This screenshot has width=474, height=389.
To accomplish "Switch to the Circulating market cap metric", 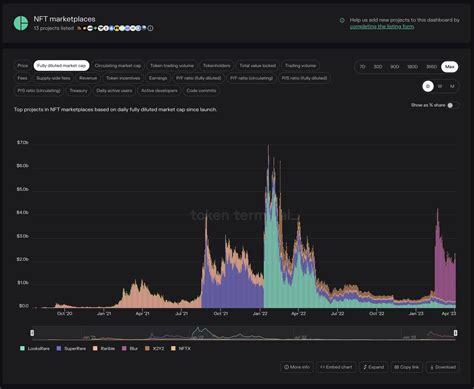I will tap(118, 66).
